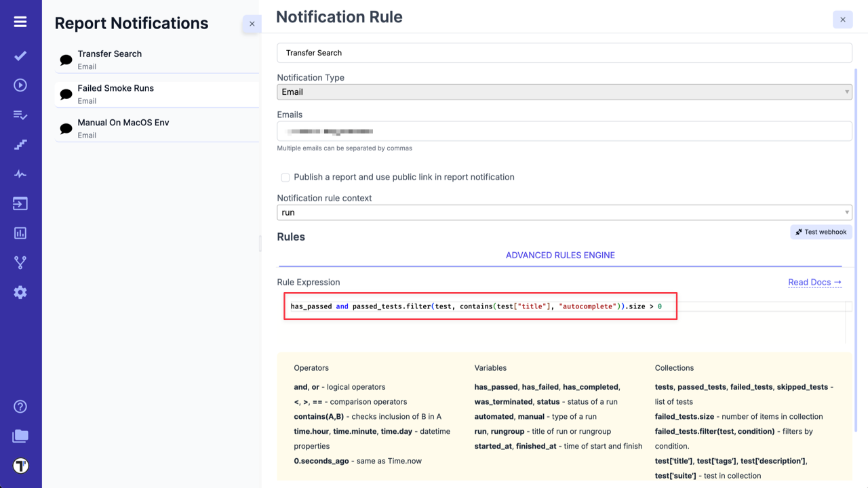Click the branching/version sidebar icon
The image size is (868, 488).
[x=20, y=262]
